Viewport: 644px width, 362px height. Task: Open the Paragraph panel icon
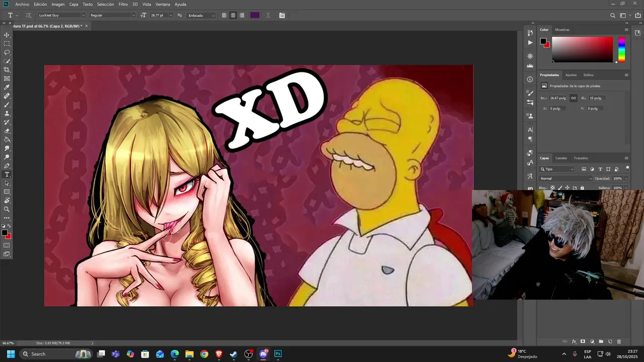(530, 139)
